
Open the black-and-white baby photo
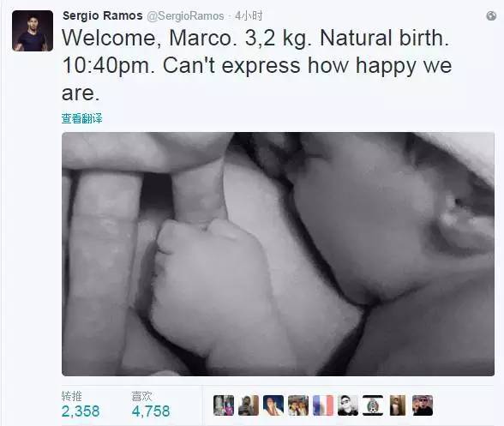point(278,254)
